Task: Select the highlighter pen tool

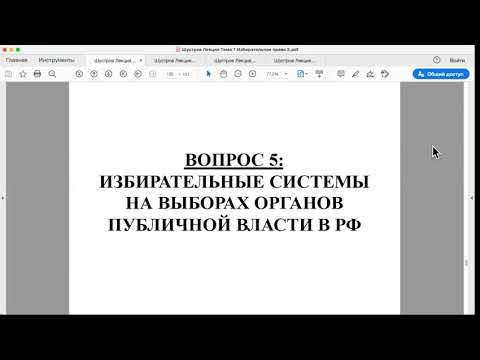Action: click(x=355, y=74)
